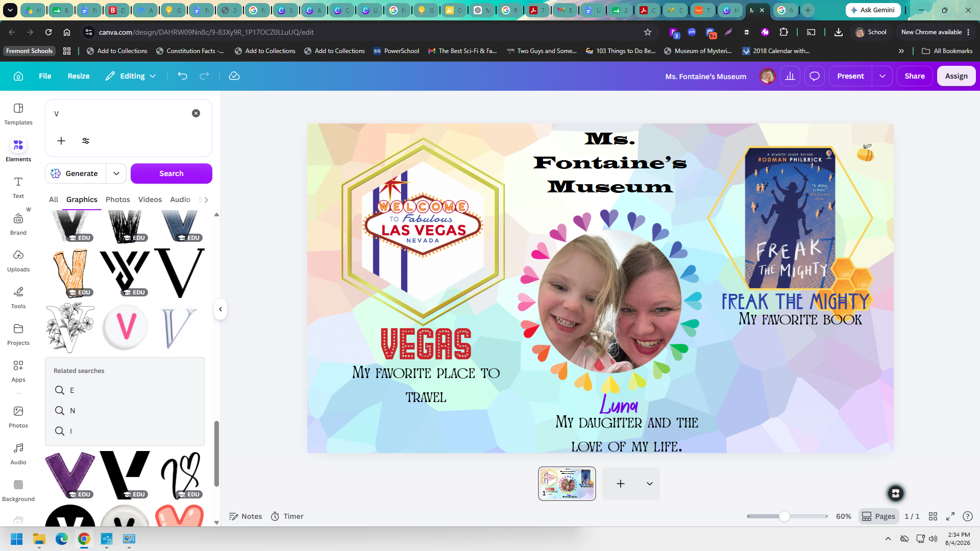Open Chrome downloads icon
This screenshot has width=980, height=551.
tap(839, 32)
